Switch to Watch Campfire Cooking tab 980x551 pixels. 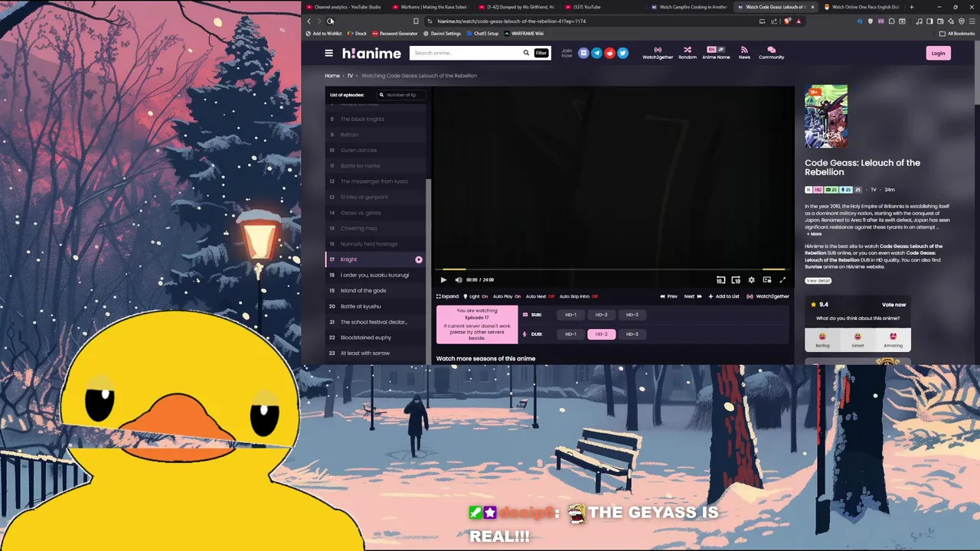point(690,7)
